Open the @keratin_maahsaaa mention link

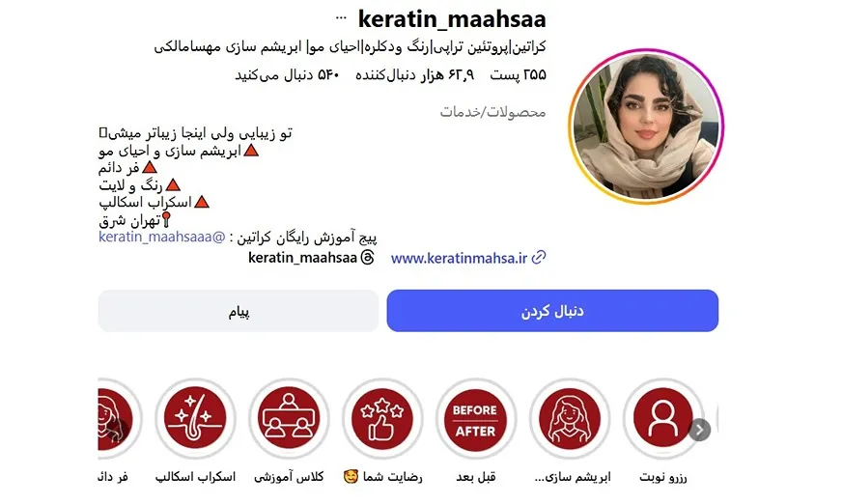tap(162, 237)
